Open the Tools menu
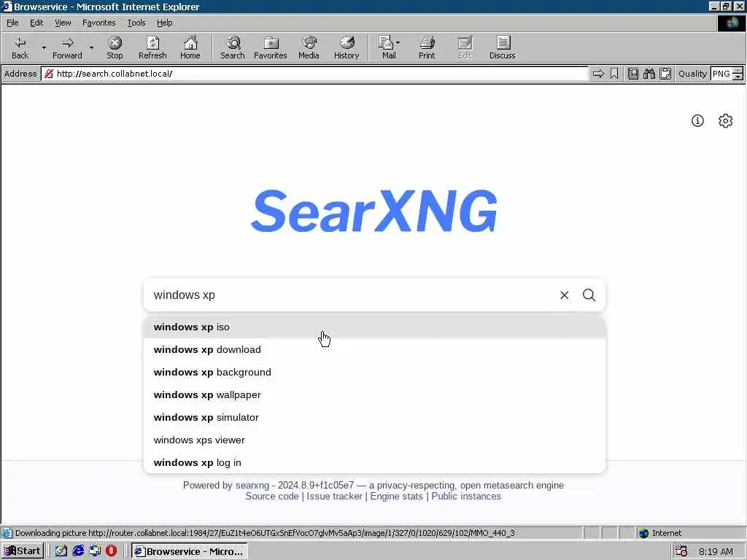Screen dimensions: 747x560 (x=136, y=23)
